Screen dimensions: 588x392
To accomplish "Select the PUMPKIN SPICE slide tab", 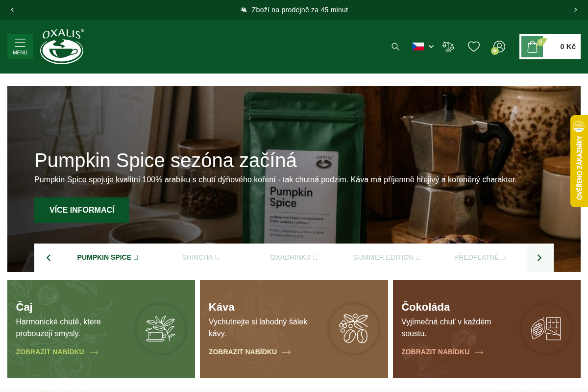I will tap(107, 257).
